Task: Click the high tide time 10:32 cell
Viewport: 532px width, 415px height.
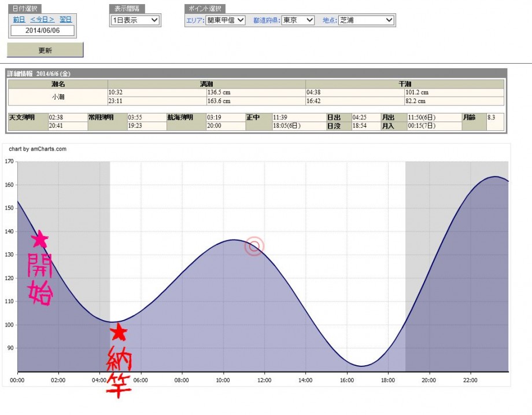Action: click(157, 93)
